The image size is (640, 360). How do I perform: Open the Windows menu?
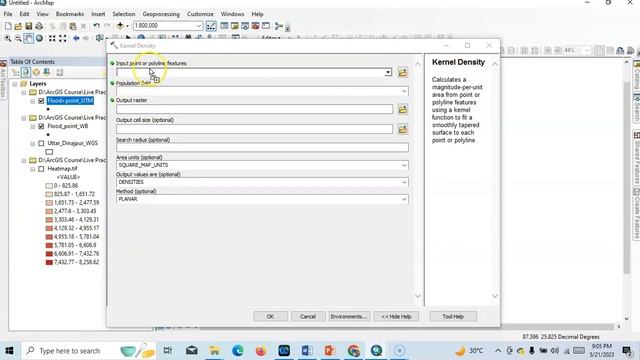(x=232, y=14)
